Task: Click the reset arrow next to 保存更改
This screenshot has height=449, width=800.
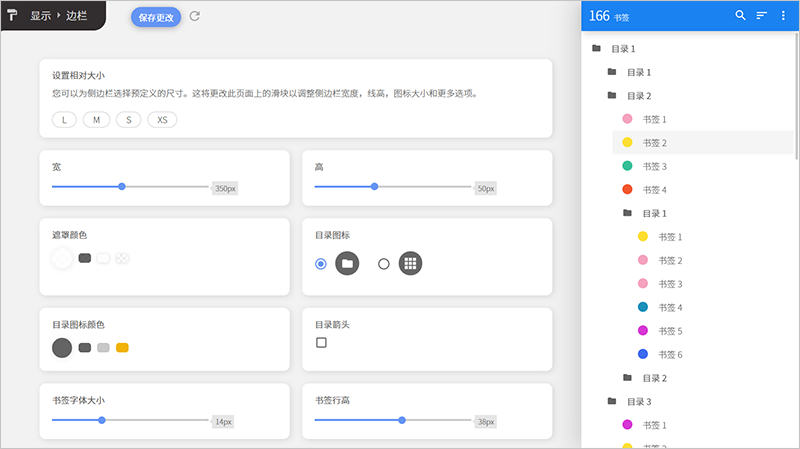Action: tap(195, 16)
